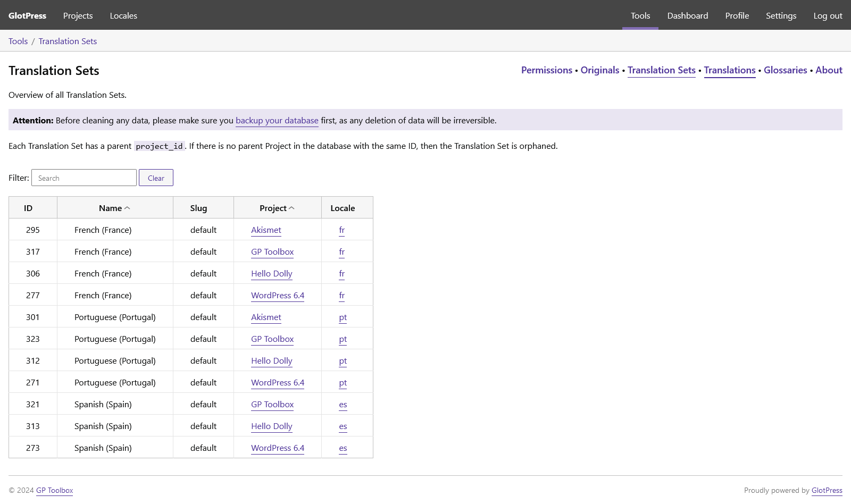The height and width of the screenshot is (504, 851).
Task: Open Hello Dolly project in row 312
Action: pos(272,360)
